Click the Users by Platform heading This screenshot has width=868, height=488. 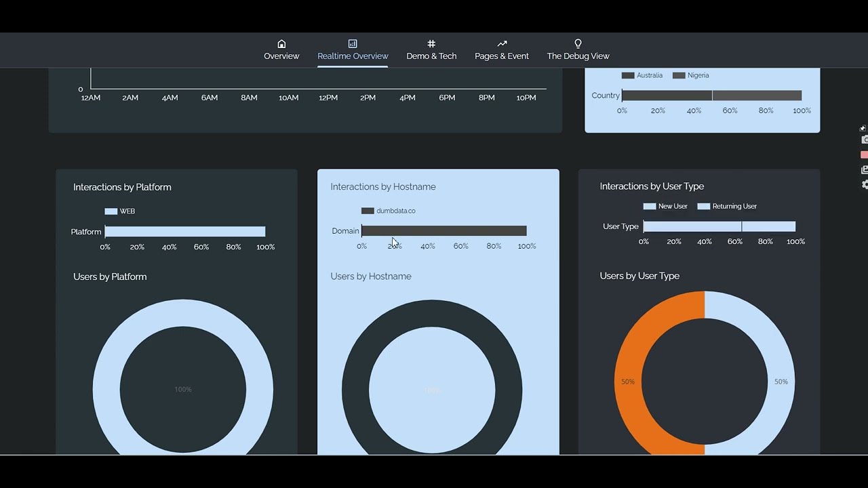(x=110, y=277)
